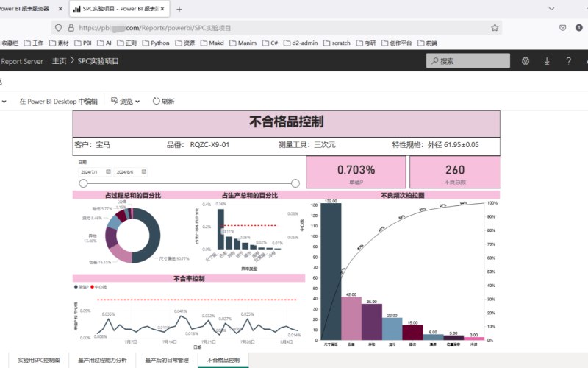Open the Pocket save icon
The height and width of the screenshot is (368, 588).
tap(562, 28)
